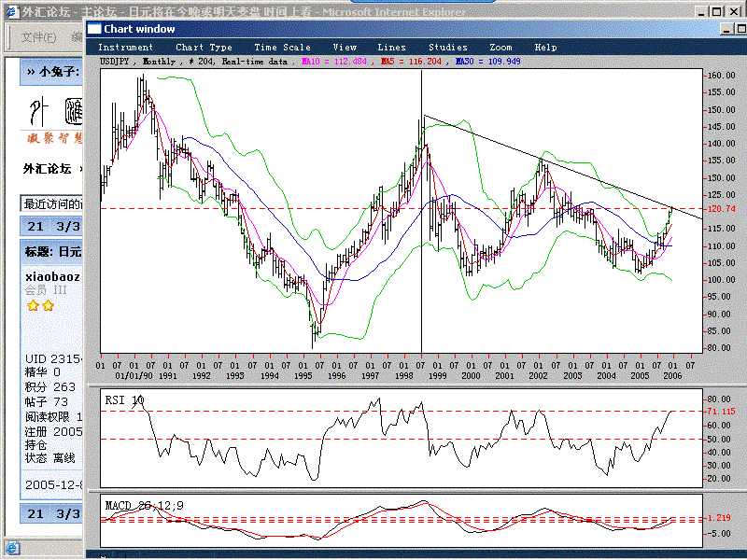Click the descending black trendline on chart
Screen dimensions: 747x560
coord(562,167)
